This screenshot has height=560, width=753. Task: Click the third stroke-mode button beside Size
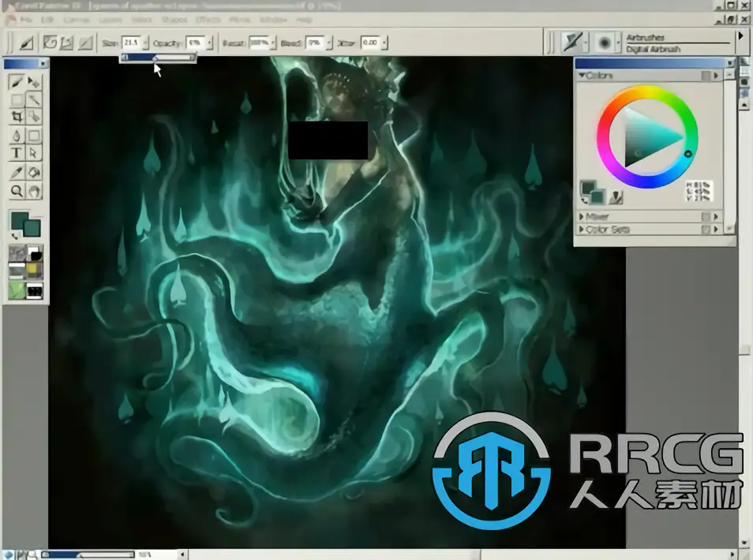pyautogui.click(x=85, y=43)
